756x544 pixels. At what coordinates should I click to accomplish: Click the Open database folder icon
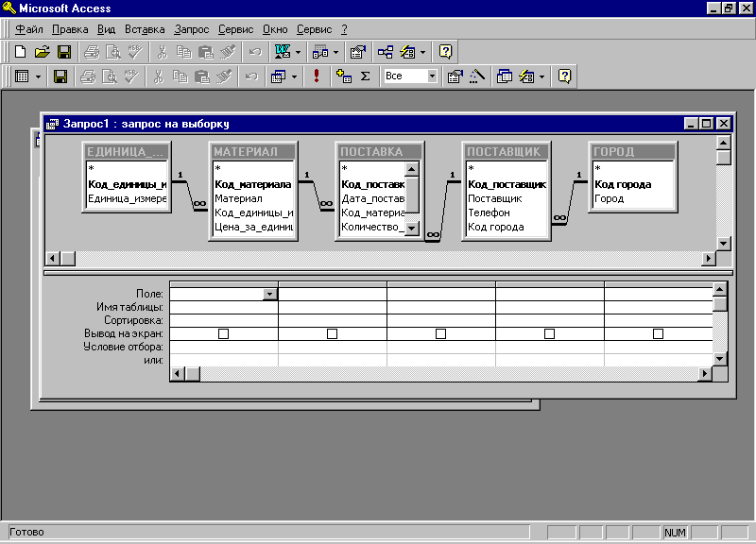(x=43, y=52)
